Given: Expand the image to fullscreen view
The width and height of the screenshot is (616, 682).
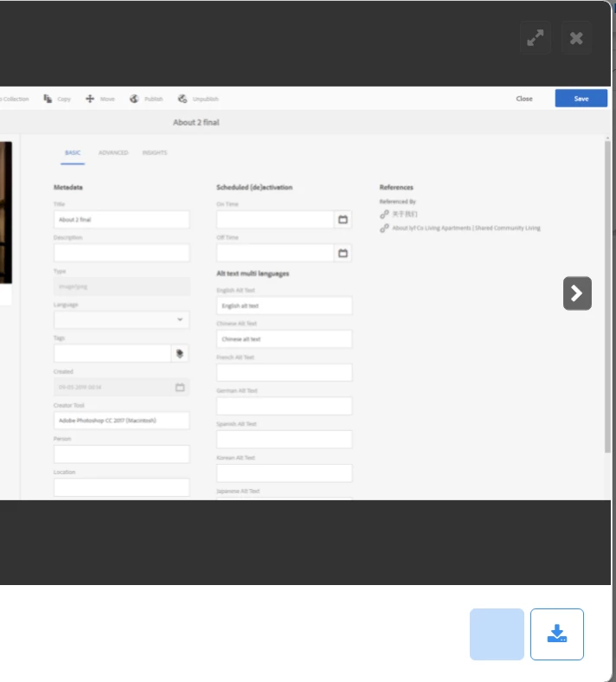Looking at the screenshot, I should click(536, 38).
